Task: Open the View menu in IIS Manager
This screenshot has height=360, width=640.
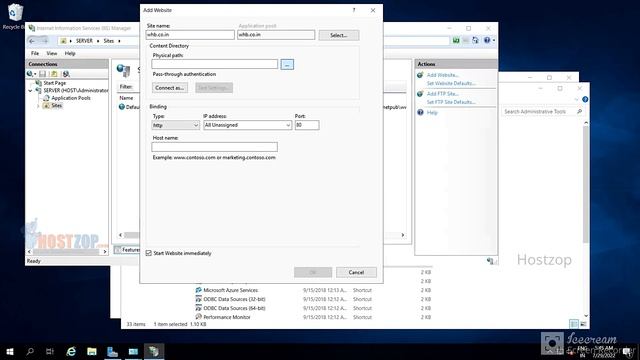Action: 52,53
